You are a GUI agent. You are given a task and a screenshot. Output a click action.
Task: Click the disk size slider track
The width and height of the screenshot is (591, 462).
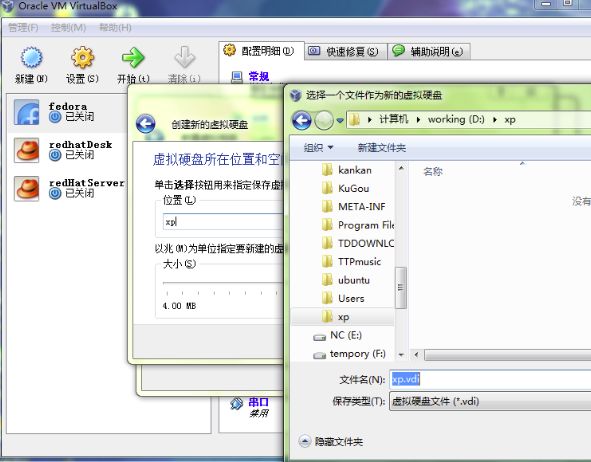pyautogui.click(x=222, y=282)
